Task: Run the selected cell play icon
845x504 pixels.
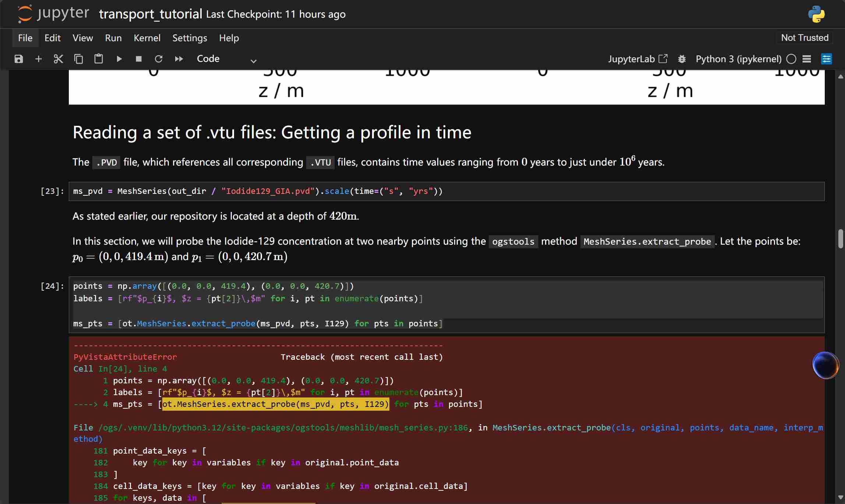Action: click(x=119, y=59)
